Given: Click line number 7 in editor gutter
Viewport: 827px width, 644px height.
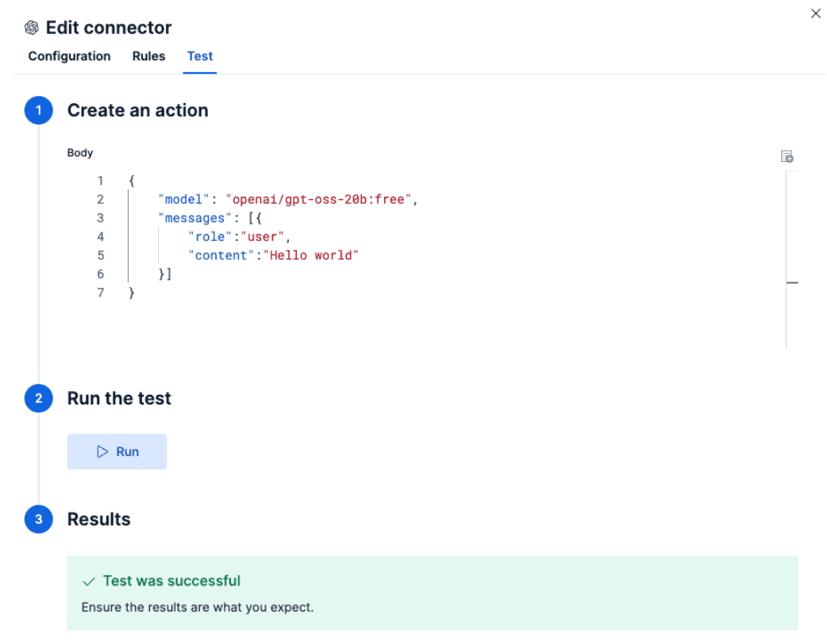Looking at the screenshot, I should 100,293.
